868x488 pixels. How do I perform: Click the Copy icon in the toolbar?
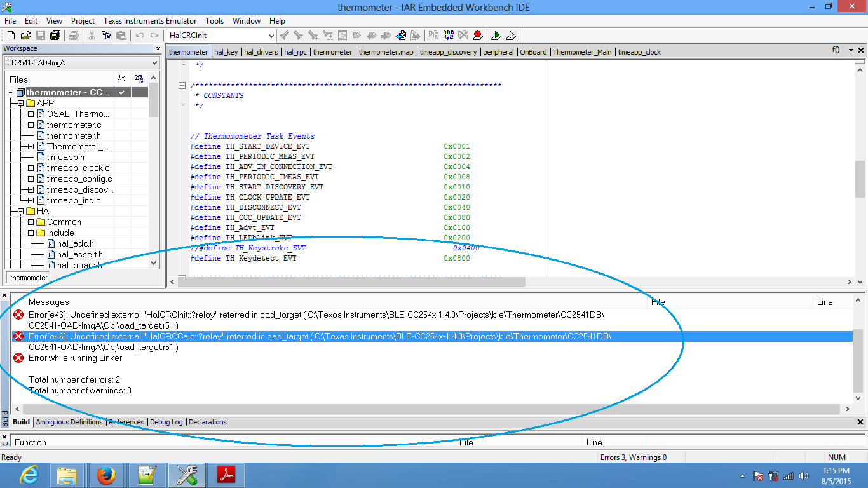[x=106, y=36]
